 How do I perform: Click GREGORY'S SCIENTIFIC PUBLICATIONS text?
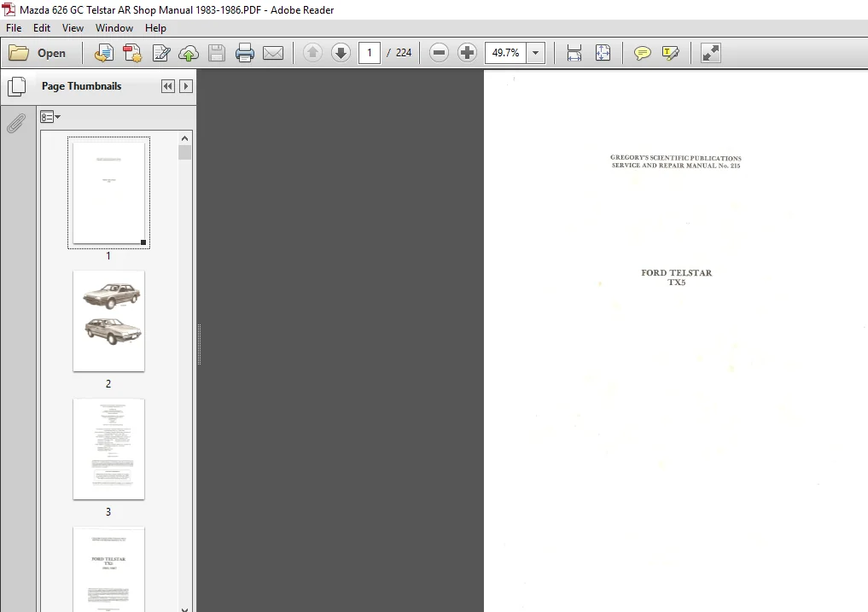676,158
